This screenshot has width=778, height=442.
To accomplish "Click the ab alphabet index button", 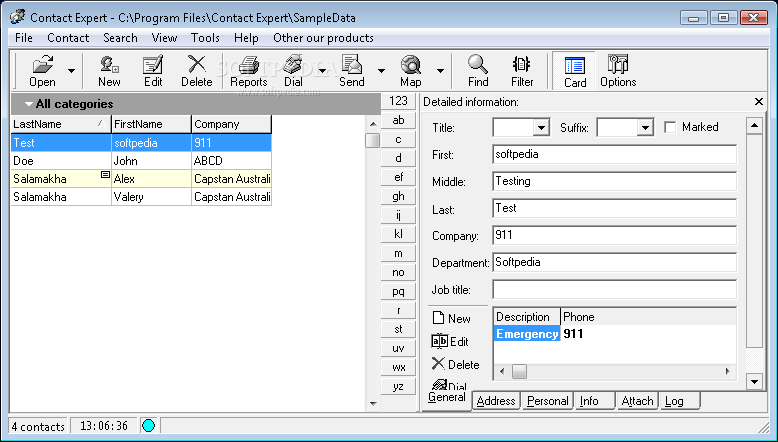I will coord(398,120).
